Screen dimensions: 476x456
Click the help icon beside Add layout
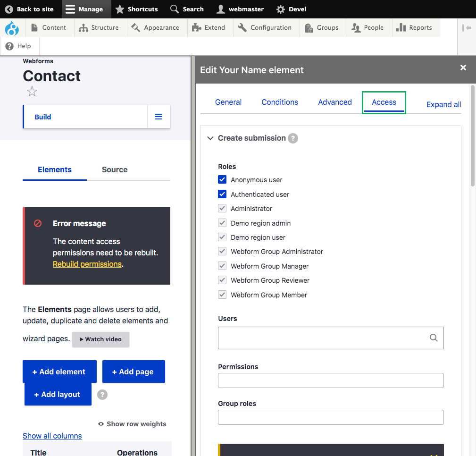click(102, 395)
